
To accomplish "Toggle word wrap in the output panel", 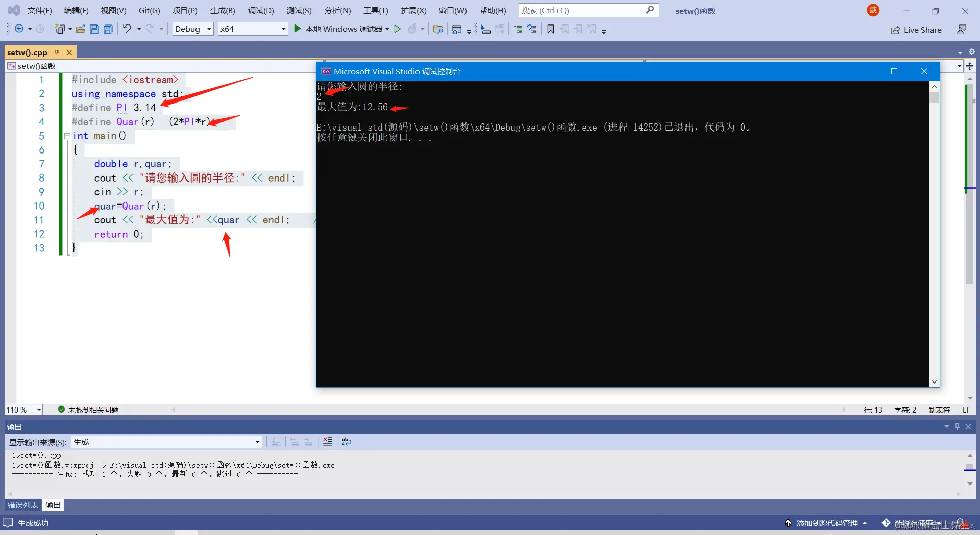I will coord(347,442).
